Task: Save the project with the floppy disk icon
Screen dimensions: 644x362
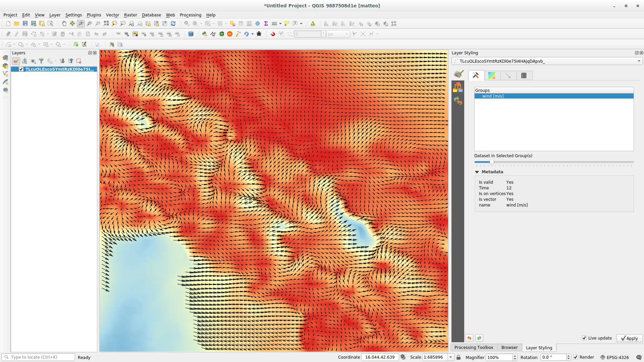Action: [25, 23]
